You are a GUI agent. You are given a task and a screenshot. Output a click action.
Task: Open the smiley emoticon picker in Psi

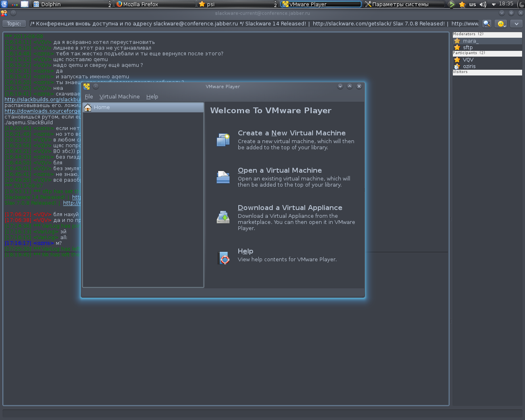click(501, 24)
